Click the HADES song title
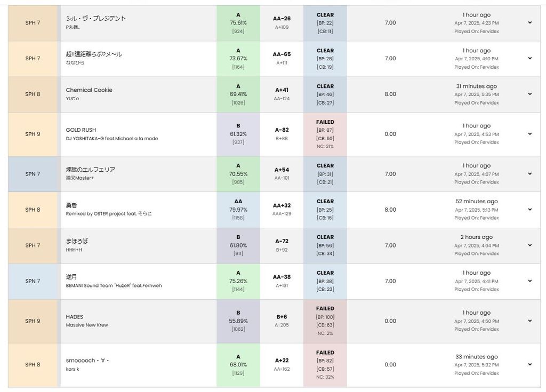 point(75,317)
